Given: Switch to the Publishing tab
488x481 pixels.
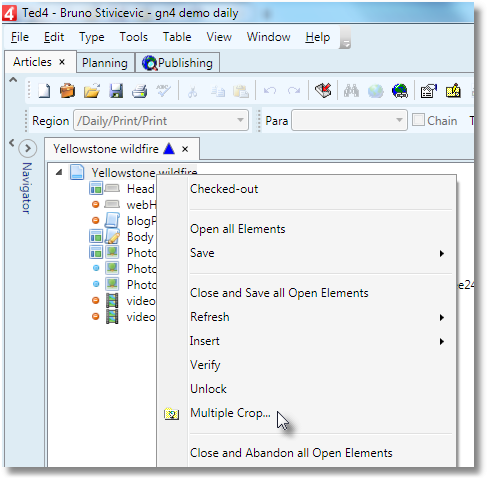Looking at the screenshot, I should coord(177,63).
